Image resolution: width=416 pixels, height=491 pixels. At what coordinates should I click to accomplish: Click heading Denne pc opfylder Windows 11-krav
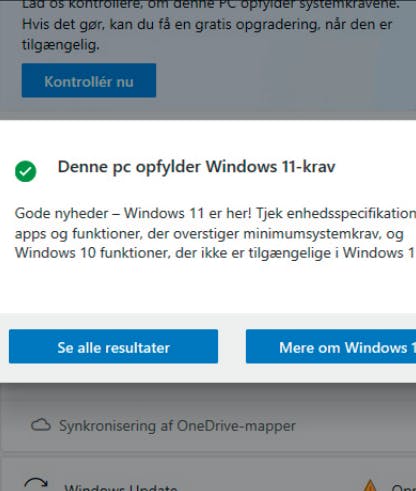(196, 167)
